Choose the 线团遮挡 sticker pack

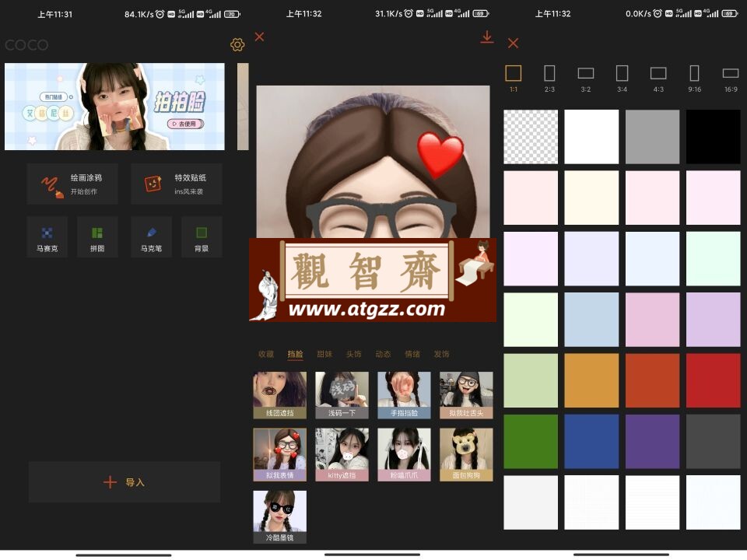pyautogui.click(x=279, y=395)
